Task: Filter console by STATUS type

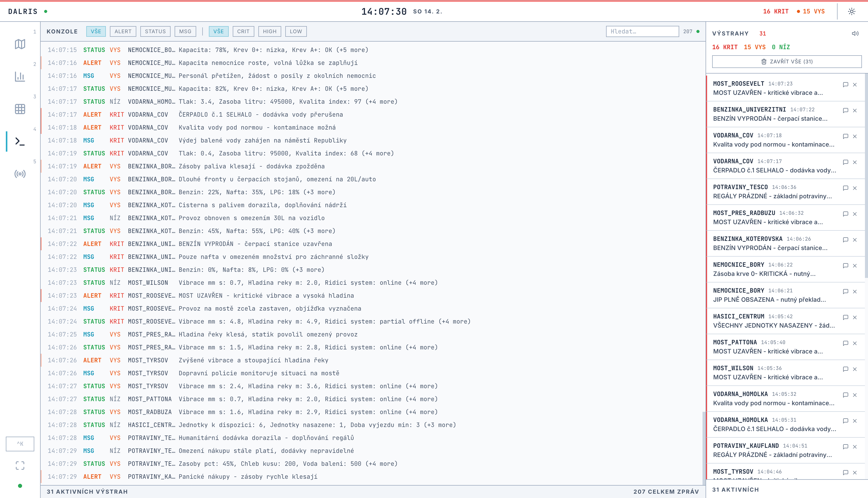Action: [x=155, y=31]
